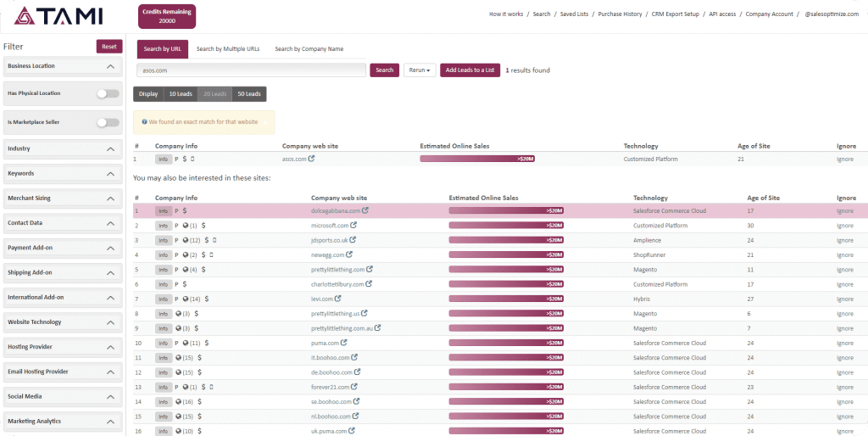The height and width of the screenshot is (436, 868).
Task: Open external link icon next to newegg.com
Action: [x=349, y=254]
